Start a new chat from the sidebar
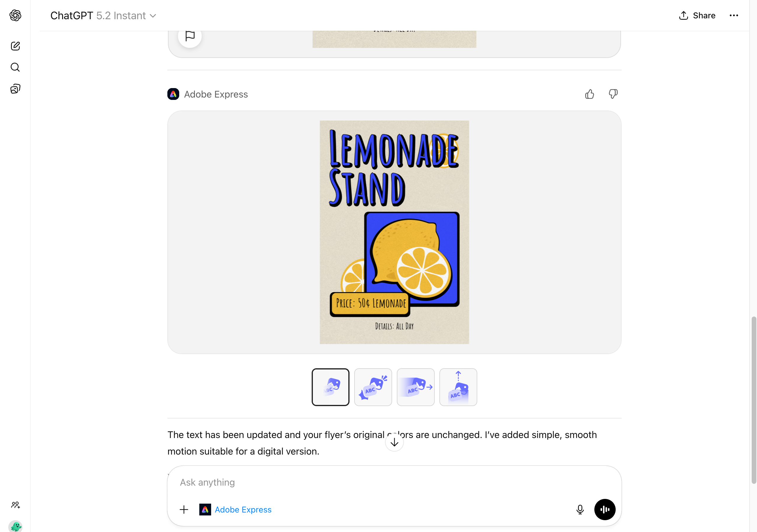Image resolution: width=757 pixels, height=532 pixels. [x=15, y=46]
